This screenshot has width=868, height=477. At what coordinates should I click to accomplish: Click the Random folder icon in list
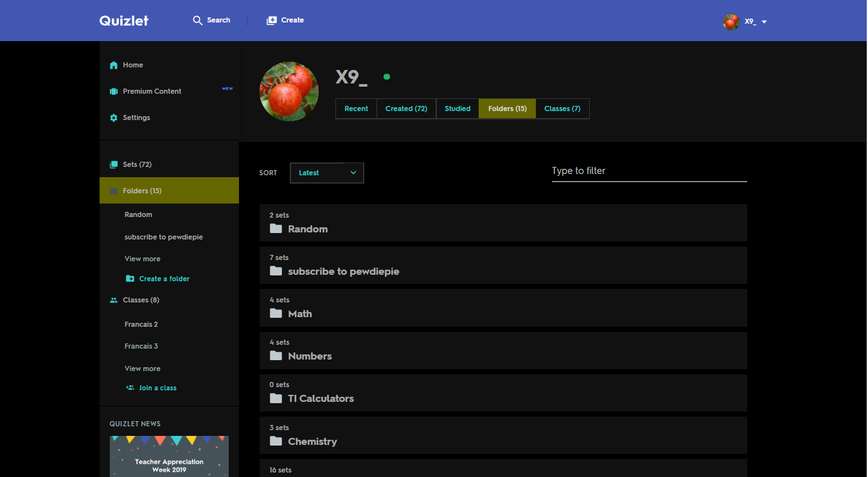pyautogui.click(x=276, y=229)
